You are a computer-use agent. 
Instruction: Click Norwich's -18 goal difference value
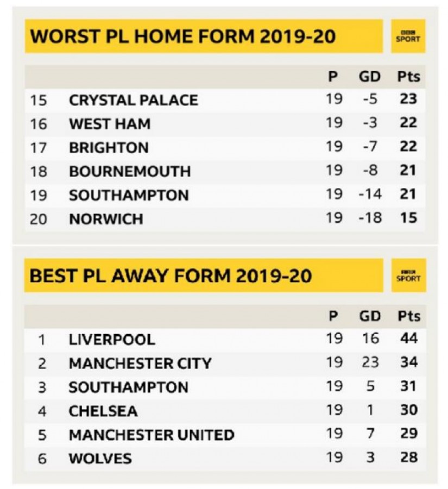(x=370, y=218)
